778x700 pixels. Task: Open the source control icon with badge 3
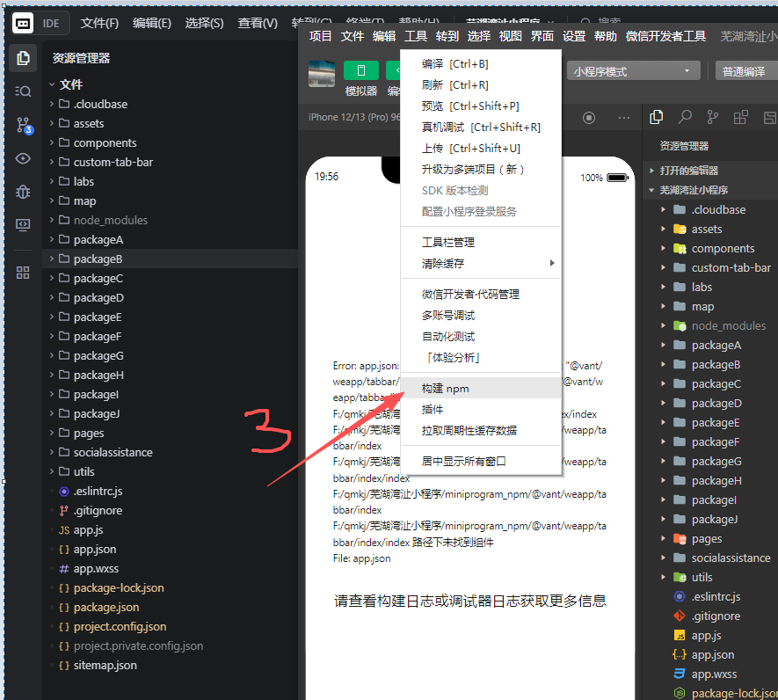[x=24, y=125]
